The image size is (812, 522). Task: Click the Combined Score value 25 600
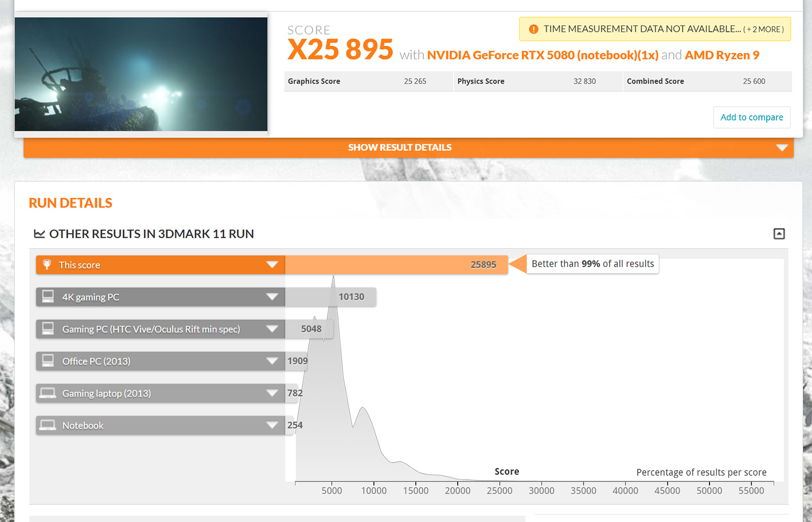[x=754, y=81]
